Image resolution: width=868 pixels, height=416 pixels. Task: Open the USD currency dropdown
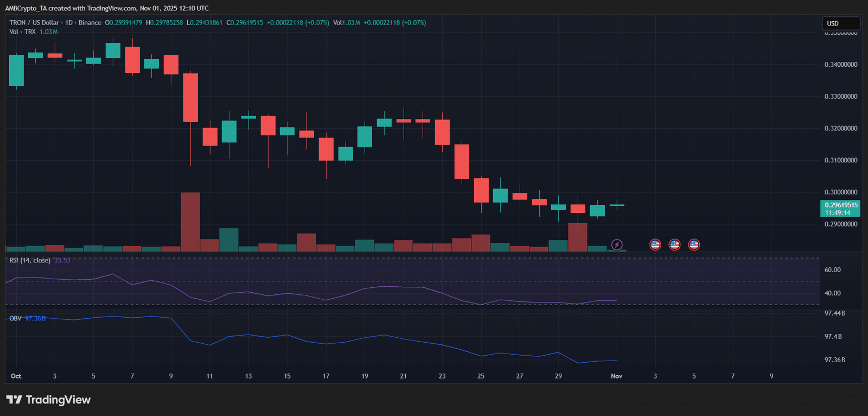point(841,23)
